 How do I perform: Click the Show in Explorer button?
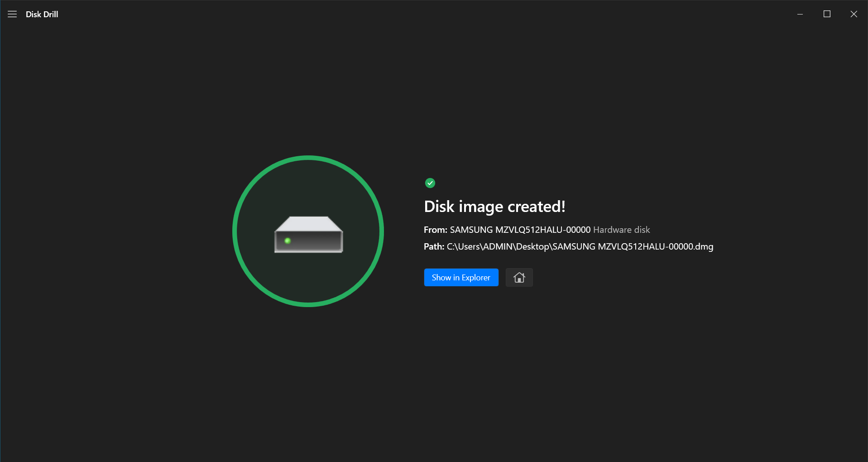[x=461, y=277]
